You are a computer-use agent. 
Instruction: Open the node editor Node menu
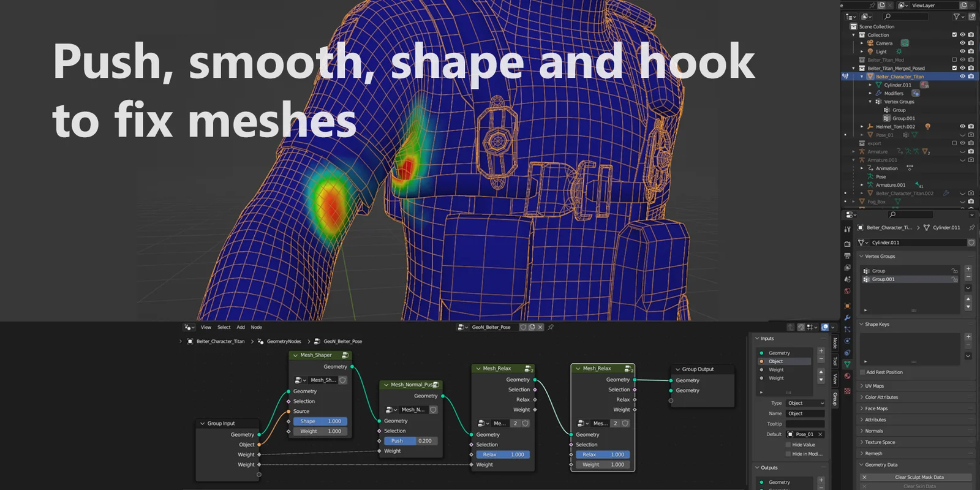pyautogui.click(x=256, y=327)
